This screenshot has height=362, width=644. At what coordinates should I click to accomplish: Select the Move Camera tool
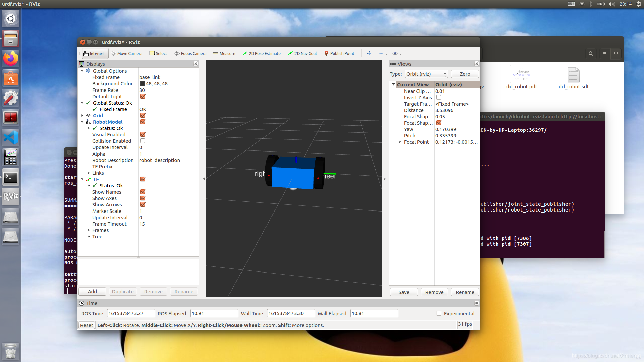[x=126, y=54]
